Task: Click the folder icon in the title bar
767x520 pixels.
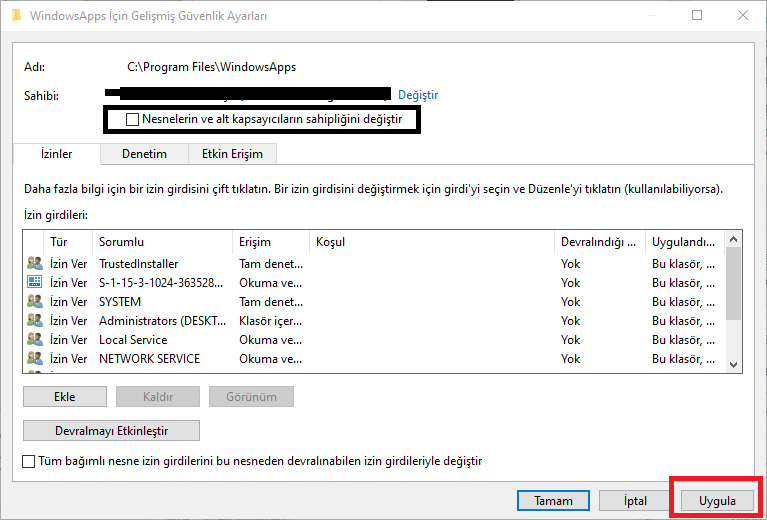Action: (16, 15)
